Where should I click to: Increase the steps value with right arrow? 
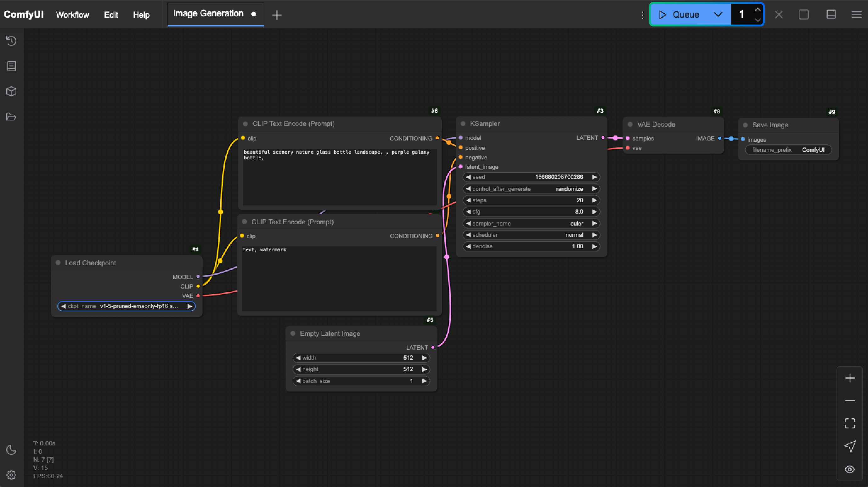pos(595,200)
